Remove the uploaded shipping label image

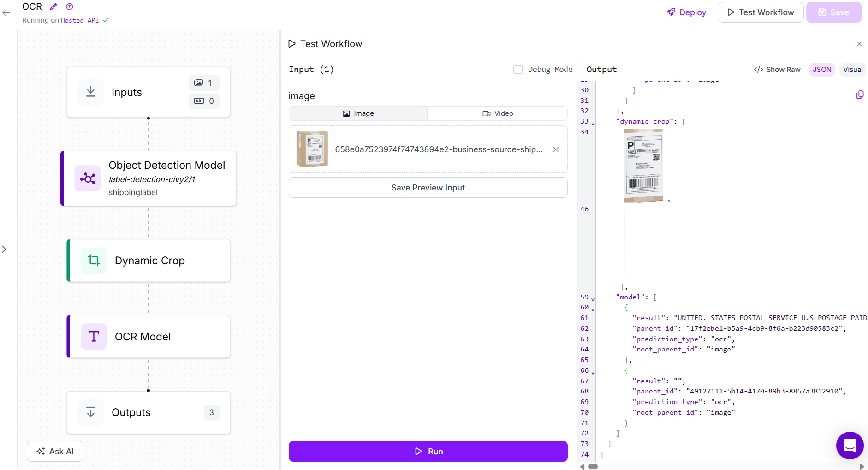(556, 149)
